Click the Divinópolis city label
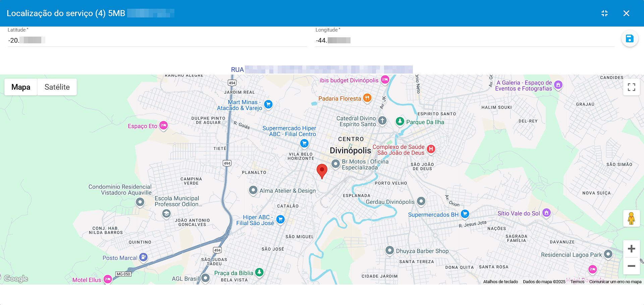 (350, 150)
